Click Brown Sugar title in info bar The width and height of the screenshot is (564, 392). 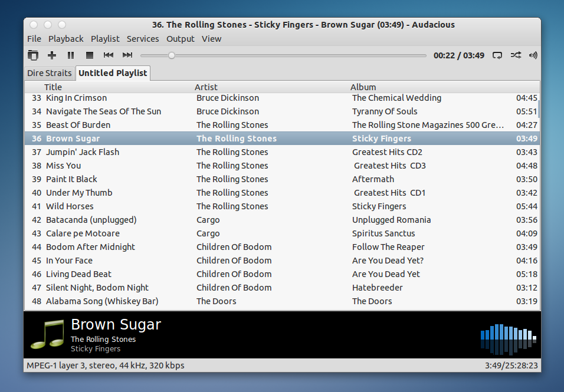tap(116, 324)
